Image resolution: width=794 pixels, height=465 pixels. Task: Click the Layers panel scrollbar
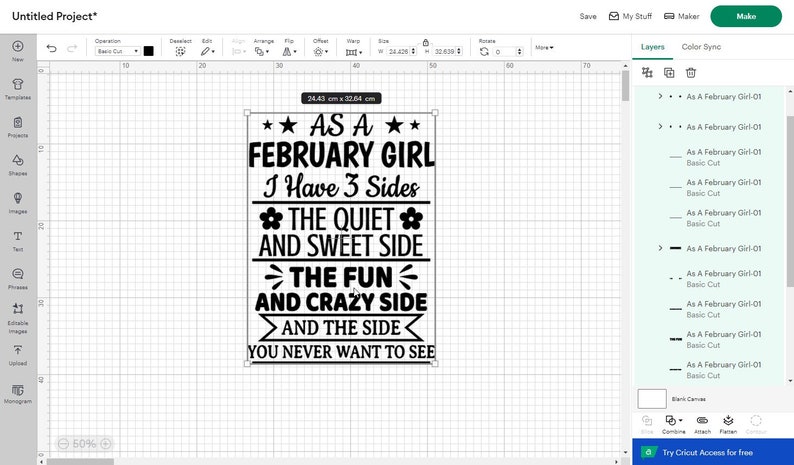[x=790, y=202]
